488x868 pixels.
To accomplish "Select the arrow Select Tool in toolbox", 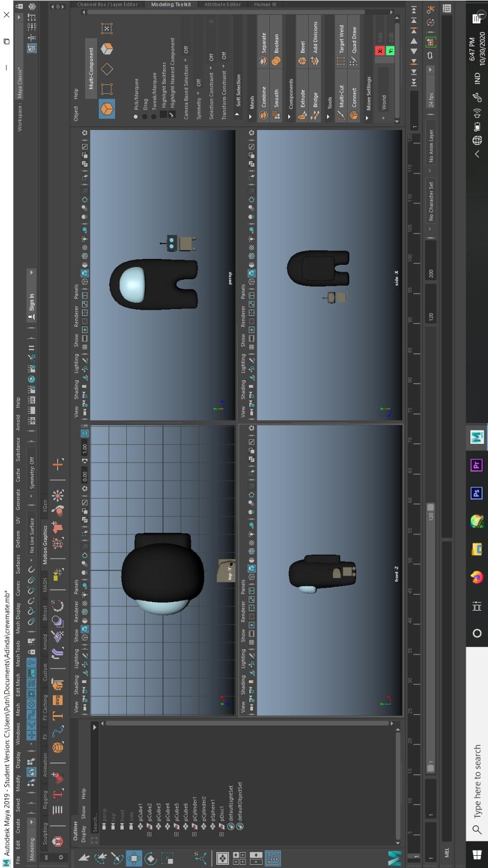I will point(84,857).
